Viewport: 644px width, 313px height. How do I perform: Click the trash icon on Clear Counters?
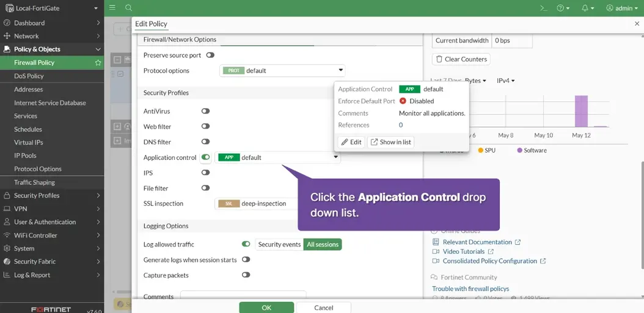click(439, 59)
